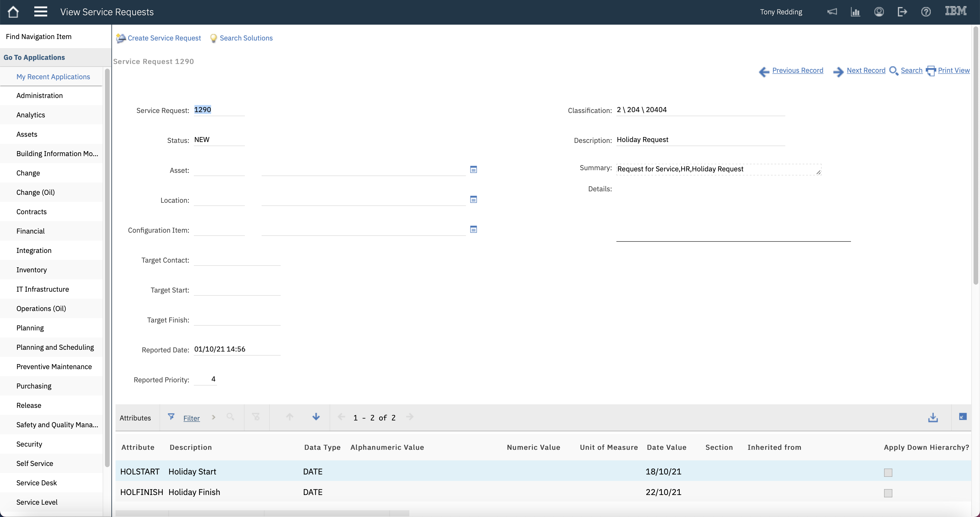
Task: Open the hamburger navigation menu
Action: click(x=40, y=12)
